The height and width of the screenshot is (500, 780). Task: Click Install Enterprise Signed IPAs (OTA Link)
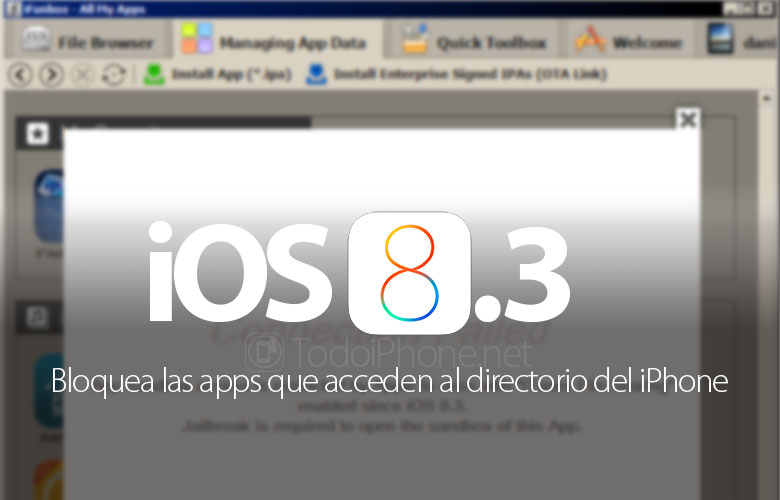click(x=456, y=75)
